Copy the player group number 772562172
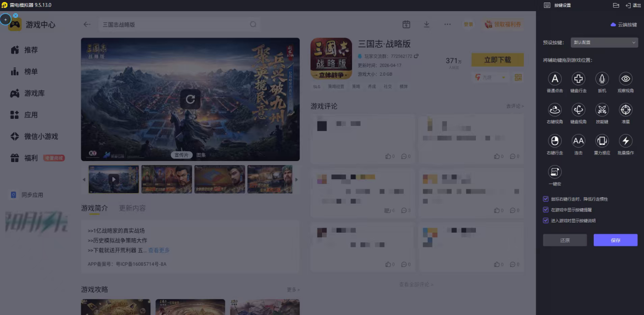 [416, 56]
